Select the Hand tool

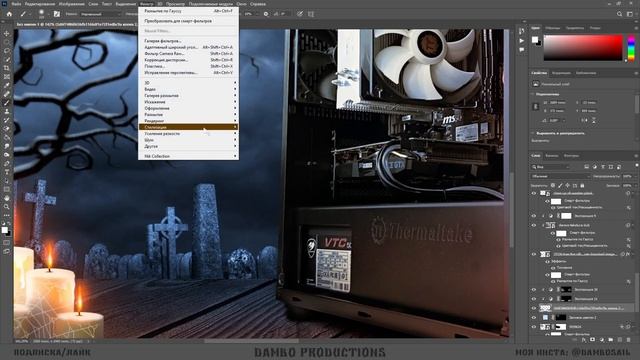coord(7,198)
